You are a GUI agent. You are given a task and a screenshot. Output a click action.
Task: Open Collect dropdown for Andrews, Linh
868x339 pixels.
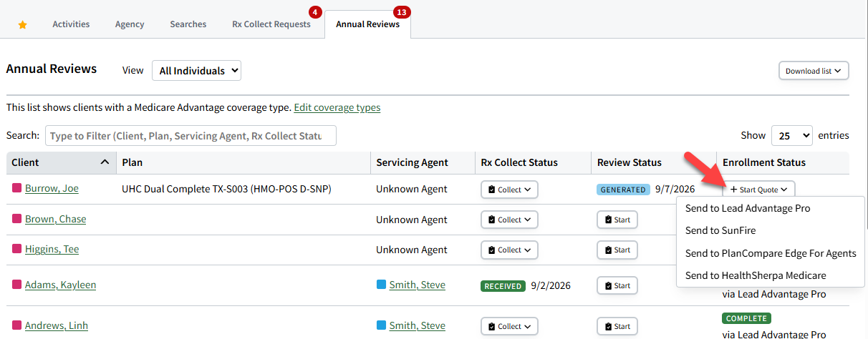509,326
